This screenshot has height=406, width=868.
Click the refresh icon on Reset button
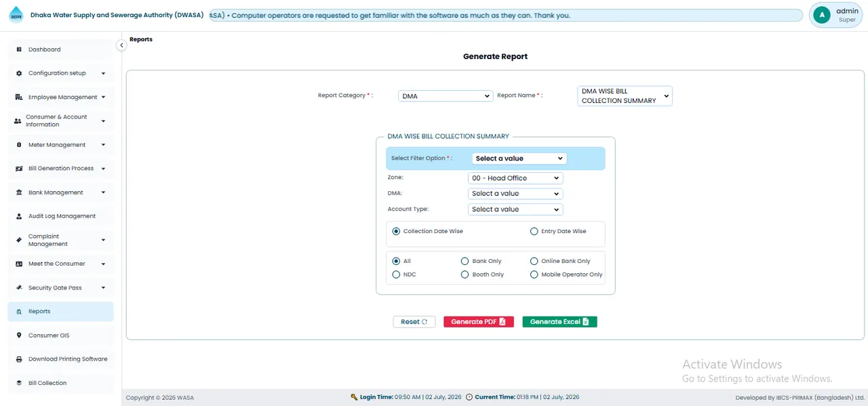(x=425, y=322)
